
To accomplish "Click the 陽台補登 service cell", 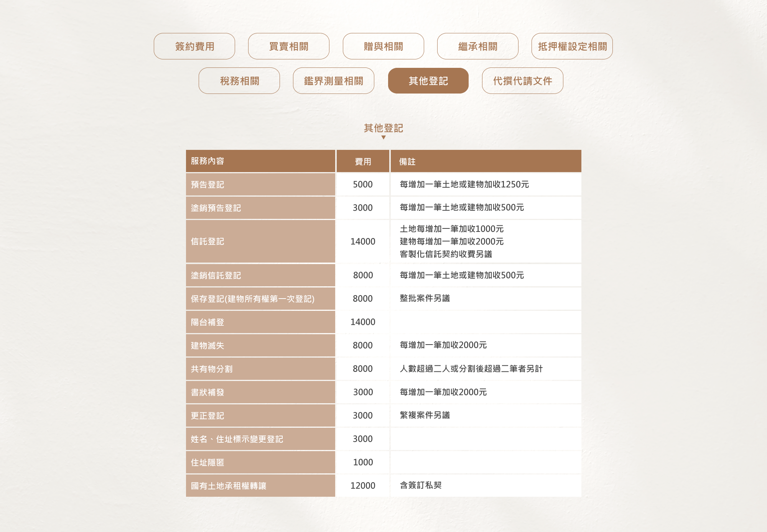I will [207, 322].
